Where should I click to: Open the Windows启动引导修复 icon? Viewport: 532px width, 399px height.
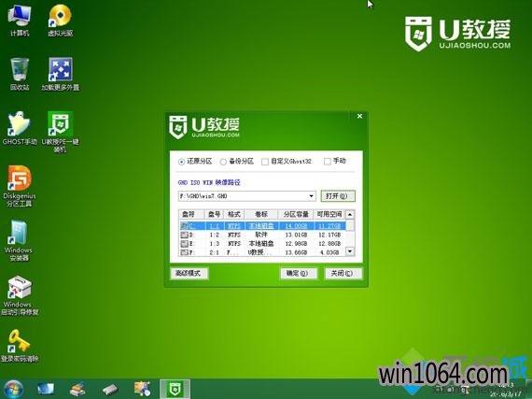pos(20,295)
